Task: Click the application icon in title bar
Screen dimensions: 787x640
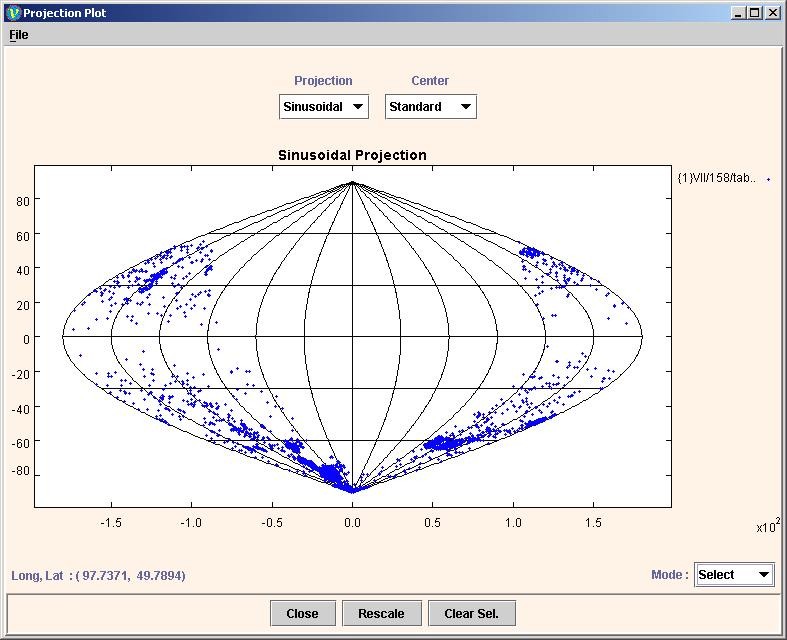Action: (13, 13)
